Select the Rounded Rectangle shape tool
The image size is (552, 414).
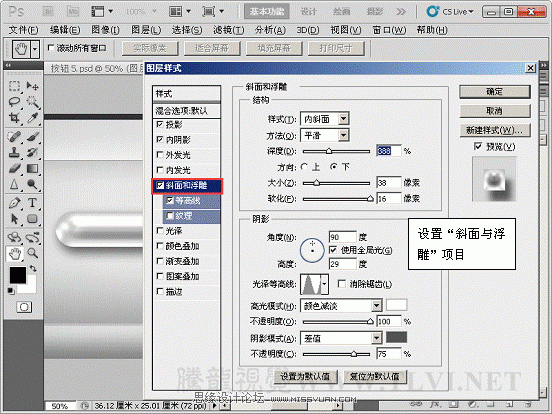tap(32, 219)
